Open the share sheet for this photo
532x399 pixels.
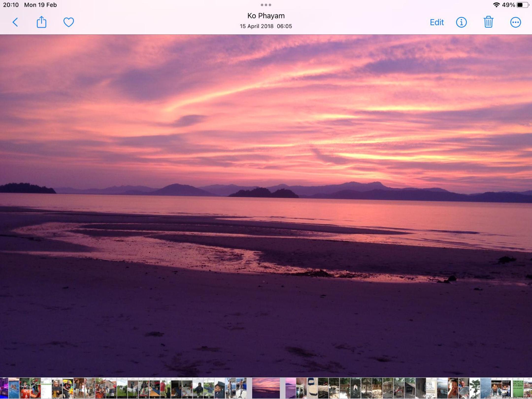41,22
